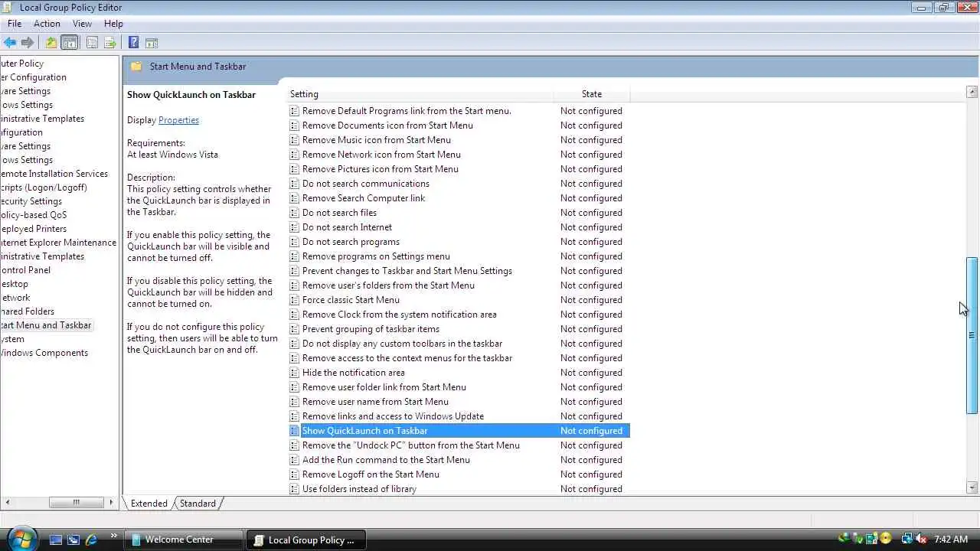
Task: Select Desktop node in the tree
Action: [14, 284]
